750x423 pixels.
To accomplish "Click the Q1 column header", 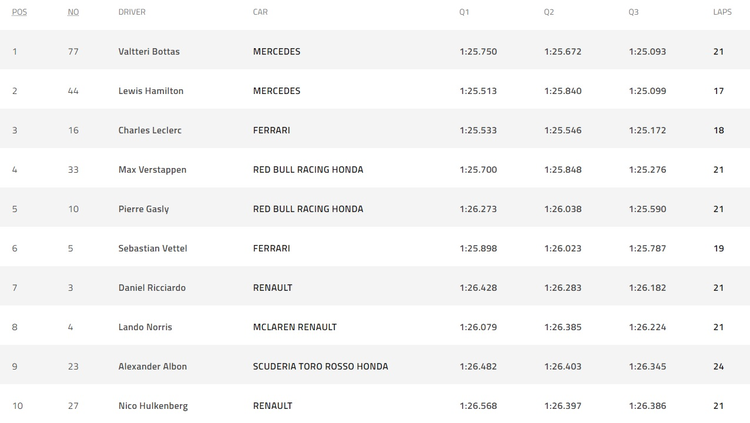I will [464, 12].
